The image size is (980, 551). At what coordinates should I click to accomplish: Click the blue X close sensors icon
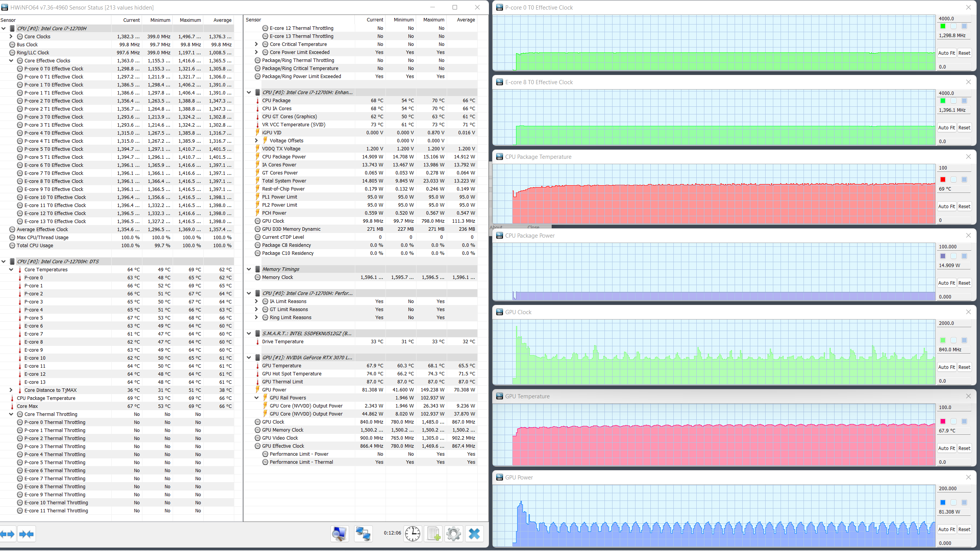tap(474, 534)
